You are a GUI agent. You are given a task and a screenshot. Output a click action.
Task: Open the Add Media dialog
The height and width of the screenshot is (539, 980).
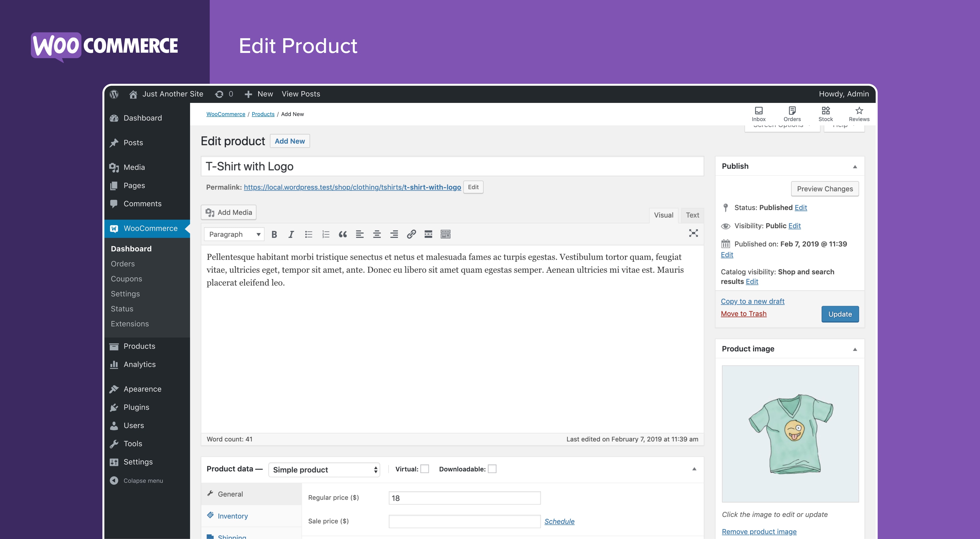[228, 212]
